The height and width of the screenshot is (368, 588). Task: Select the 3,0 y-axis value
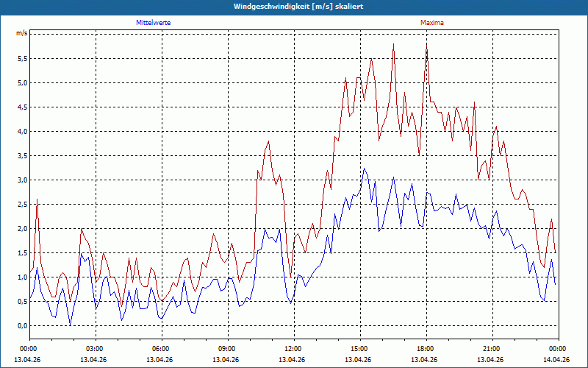23,180
